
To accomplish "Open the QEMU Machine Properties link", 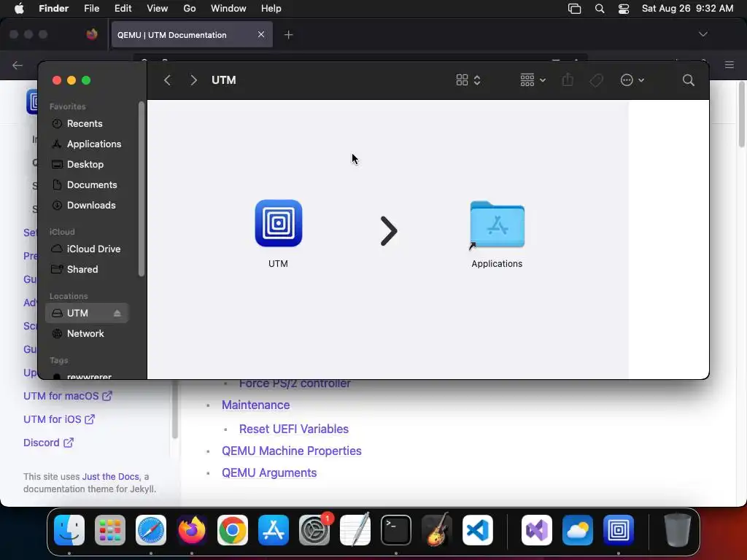I will 292,451.
